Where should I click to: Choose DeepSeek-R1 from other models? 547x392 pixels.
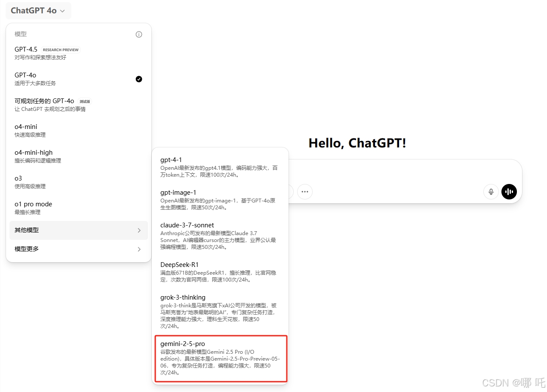click(220, 272)
